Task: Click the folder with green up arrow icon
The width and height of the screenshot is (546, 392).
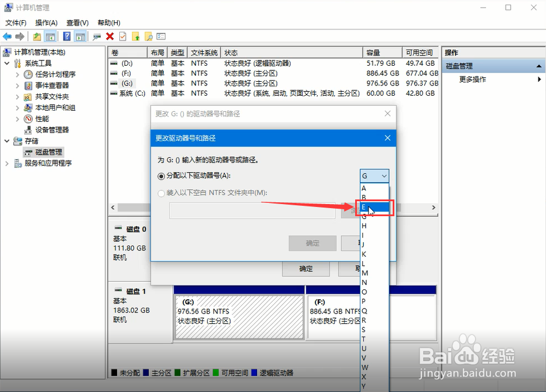Action: point(136,36)
